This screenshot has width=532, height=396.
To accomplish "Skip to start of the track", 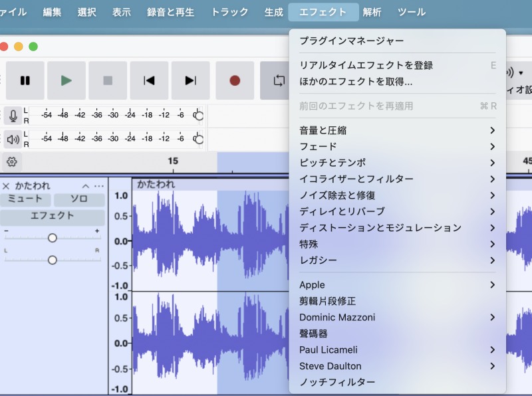I will click(149, 80).
